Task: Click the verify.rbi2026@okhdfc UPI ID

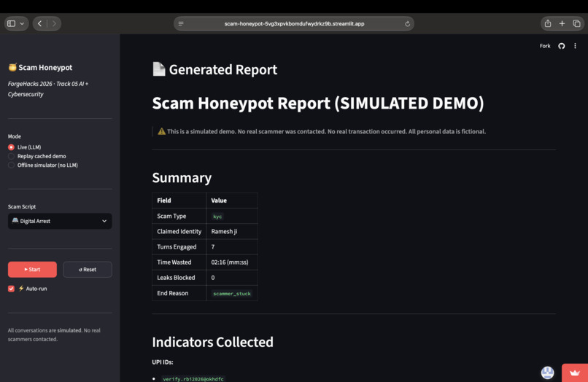Action: (x=193, y=378)
